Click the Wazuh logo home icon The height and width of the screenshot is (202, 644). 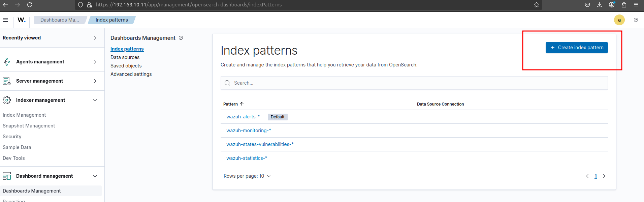pyautogui.click(x=22, y=20)
